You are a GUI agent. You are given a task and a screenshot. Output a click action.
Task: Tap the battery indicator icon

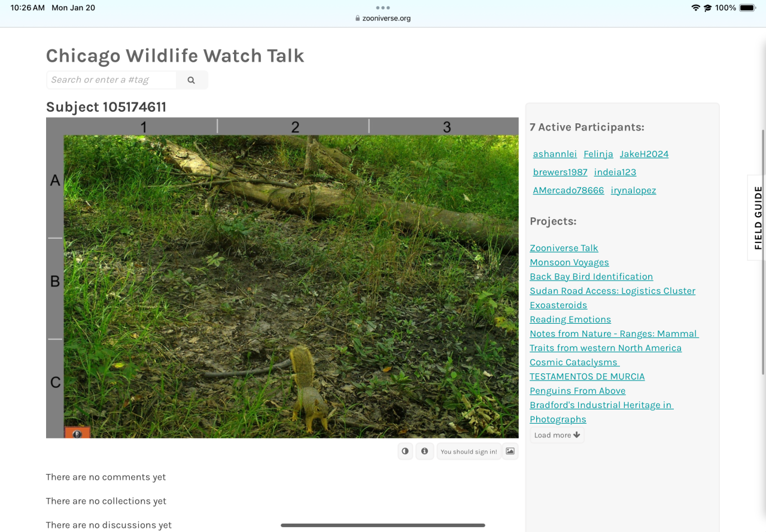[x=748, y=8]
